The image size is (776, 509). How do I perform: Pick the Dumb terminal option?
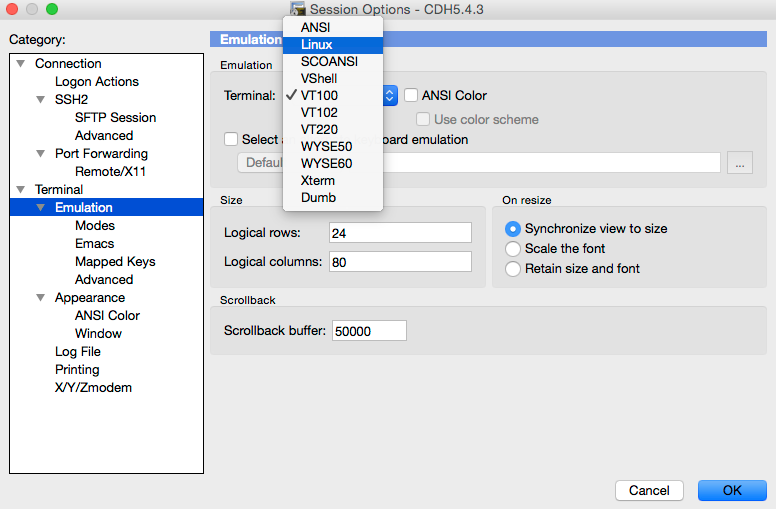[x=333, y=198]
